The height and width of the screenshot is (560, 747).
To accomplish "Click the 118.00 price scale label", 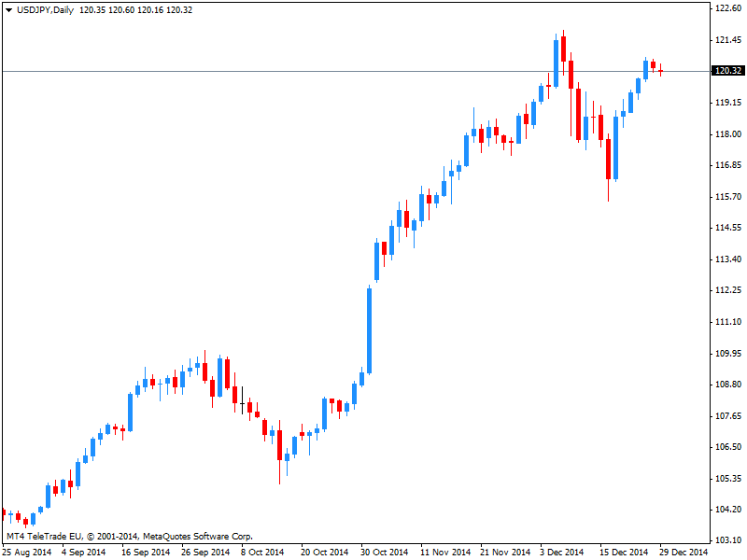I will click(x=728, y=133).
